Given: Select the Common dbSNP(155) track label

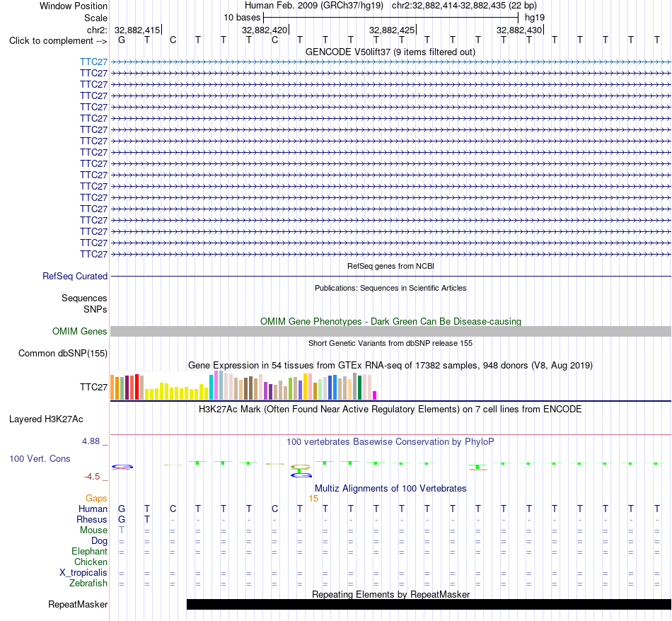Looking at the screenshot, I should click(x=62, y=353).
